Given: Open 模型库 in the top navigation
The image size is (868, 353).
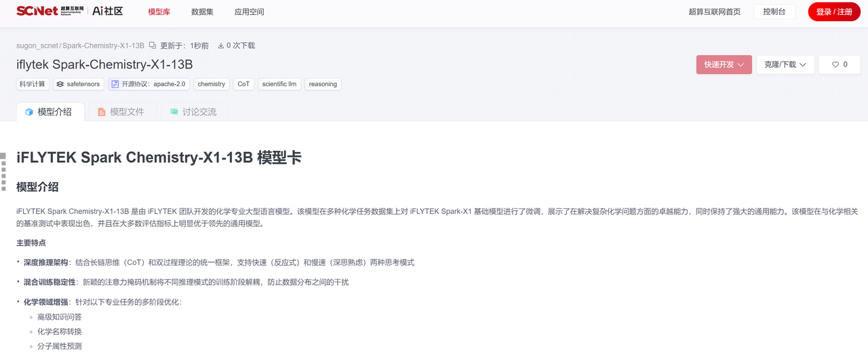Looking at the screenshot, I should tap(159, 12).
